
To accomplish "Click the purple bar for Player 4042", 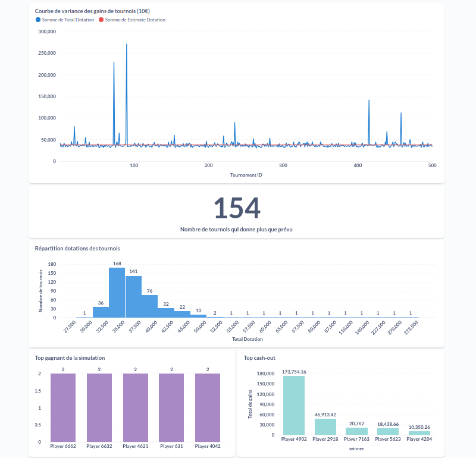I will tap(208, 407).
